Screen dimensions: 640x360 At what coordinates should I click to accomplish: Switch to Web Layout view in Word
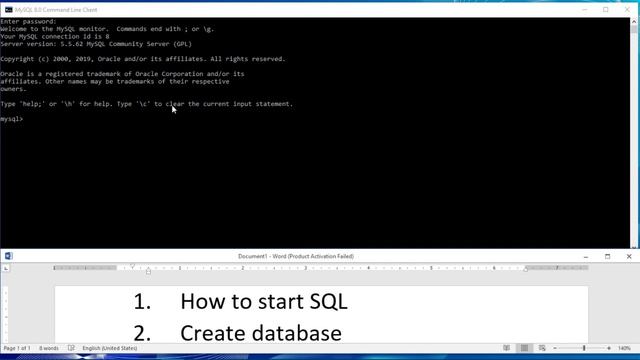(x=542, y=348)
